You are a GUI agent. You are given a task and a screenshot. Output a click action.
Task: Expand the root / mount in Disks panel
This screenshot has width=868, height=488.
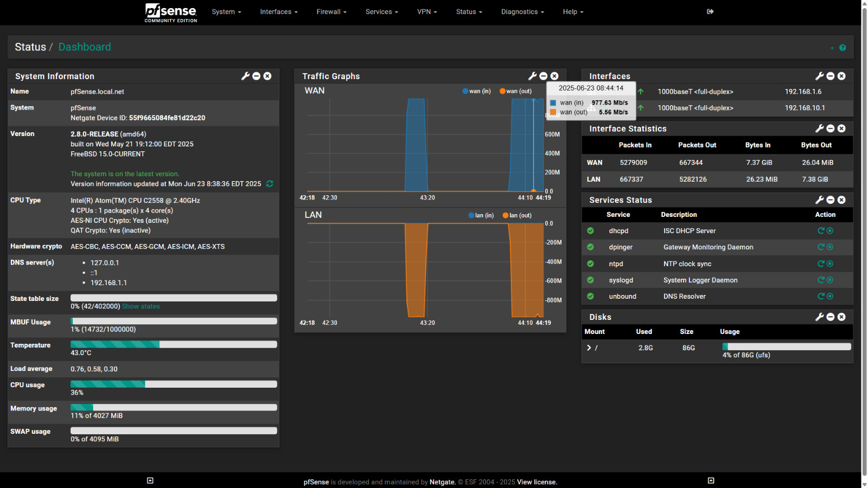589,348
